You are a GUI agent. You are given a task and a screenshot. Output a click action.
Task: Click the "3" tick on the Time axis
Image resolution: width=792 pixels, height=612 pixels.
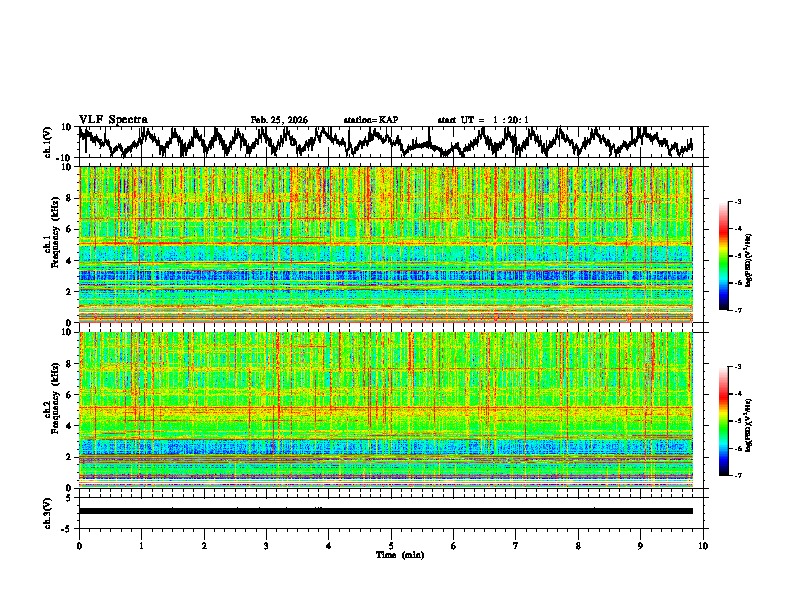point(266,546)
